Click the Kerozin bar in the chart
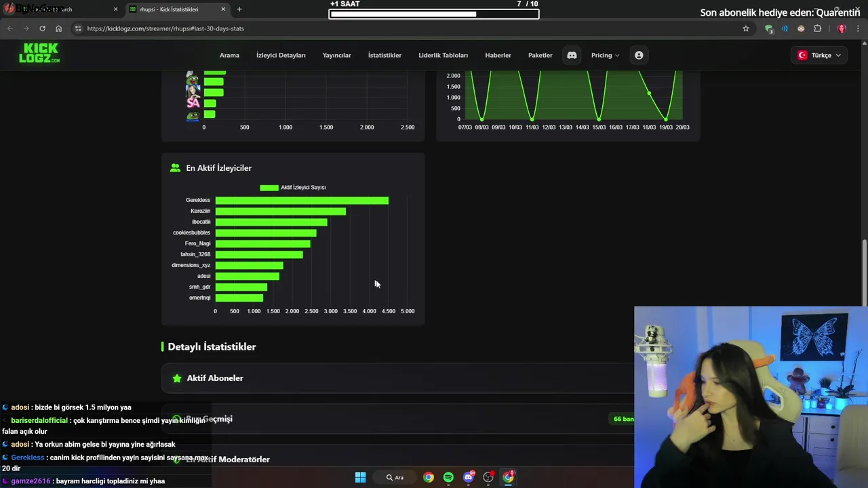 click(x=281, y=211)
